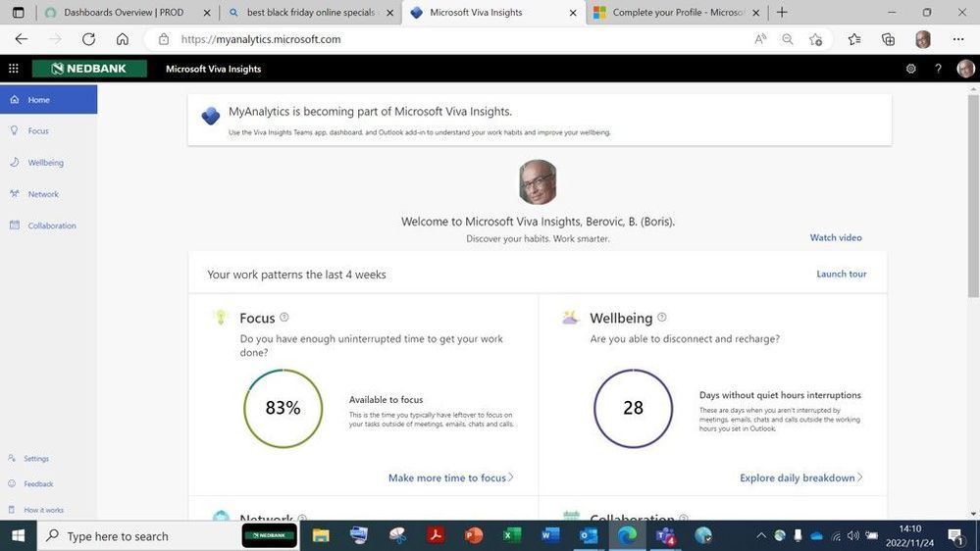Open Collaboration page in left sidebar
The image size is (980, 551).
pyautogui.click(x=51, y=225)
